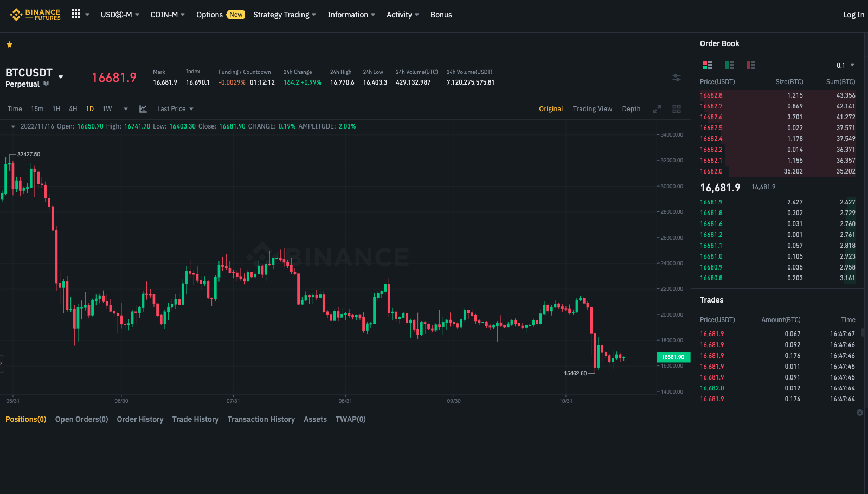Image resolution: width=868 pixels, height=494 pixels.
Task: Expand the chart to fullscreen
Action: tap(657, 109)
